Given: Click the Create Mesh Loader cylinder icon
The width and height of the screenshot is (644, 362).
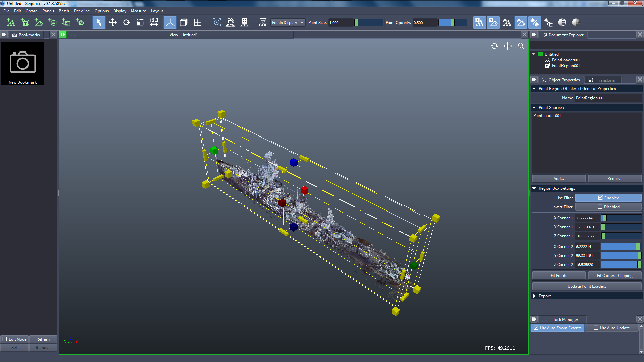Looking at the screenshot, I should 52,22.
